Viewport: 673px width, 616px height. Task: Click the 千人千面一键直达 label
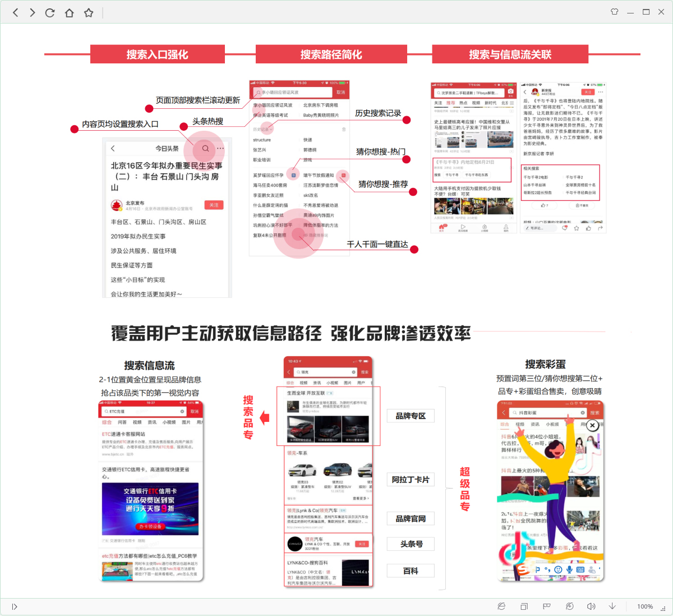point(377,245)
